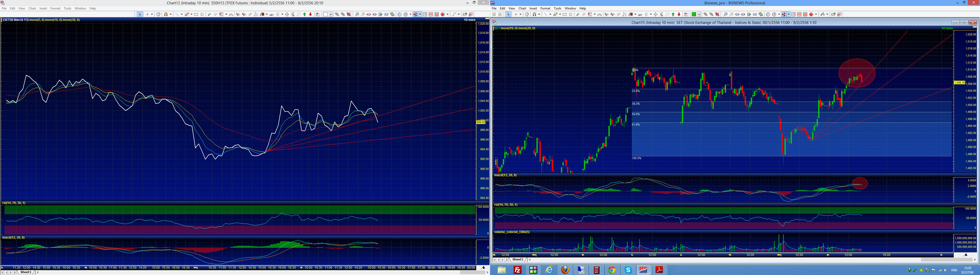Select the rectangle drawing tool in right toolbar

point(565,15)
